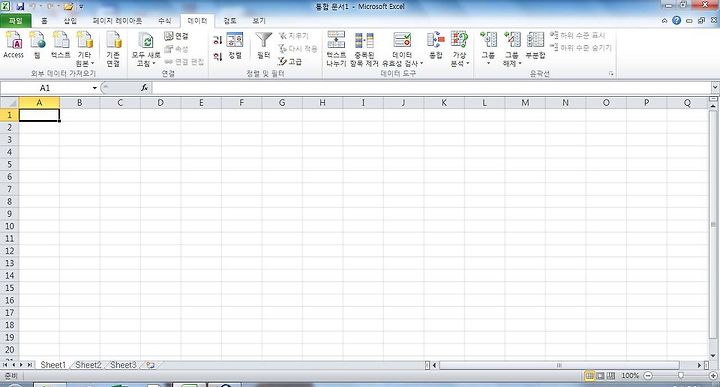Screen dimensions: 720x387
Task: Select row 10 header
Action: (x=9, y=226)
